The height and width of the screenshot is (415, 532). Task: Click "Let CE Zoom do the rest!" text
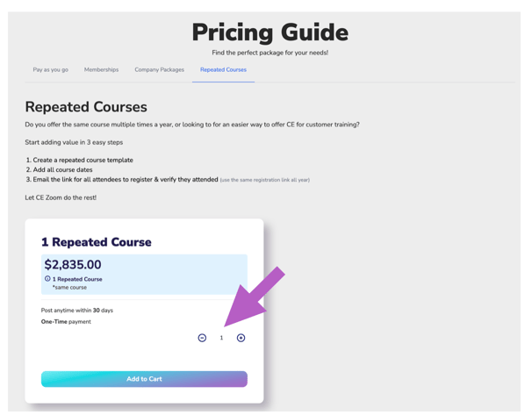point(61,198)
